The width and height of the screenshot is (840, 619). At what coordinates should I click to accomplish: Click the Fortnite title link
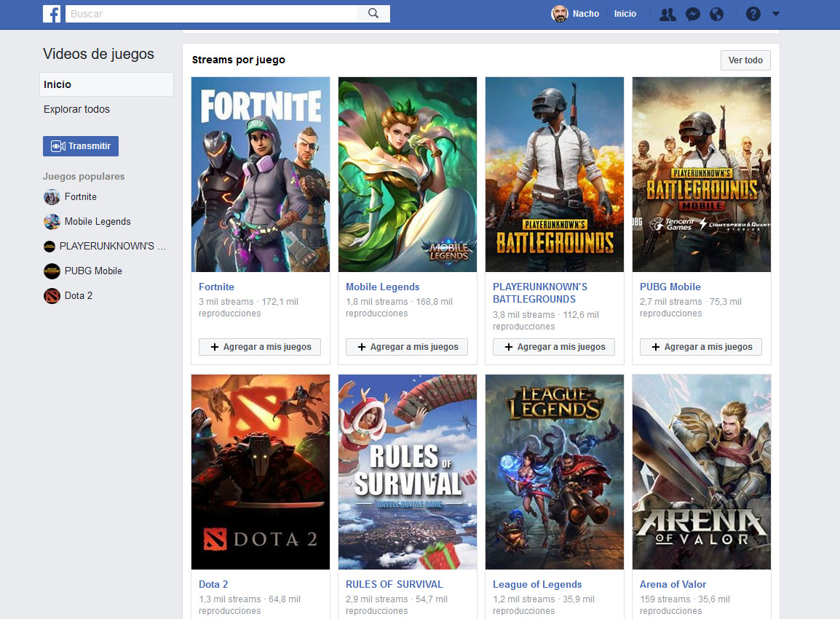pos(216,287)
